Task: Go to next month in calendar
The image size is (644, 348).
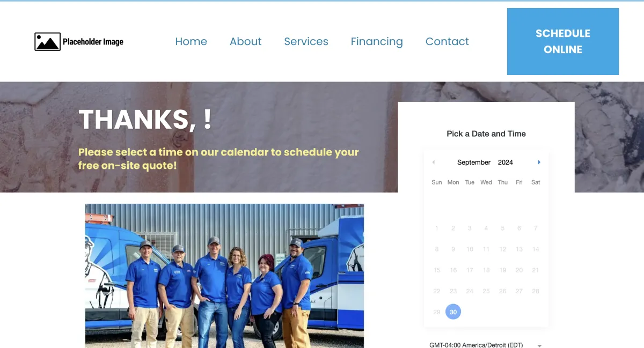Action: (x=539, y=162)
